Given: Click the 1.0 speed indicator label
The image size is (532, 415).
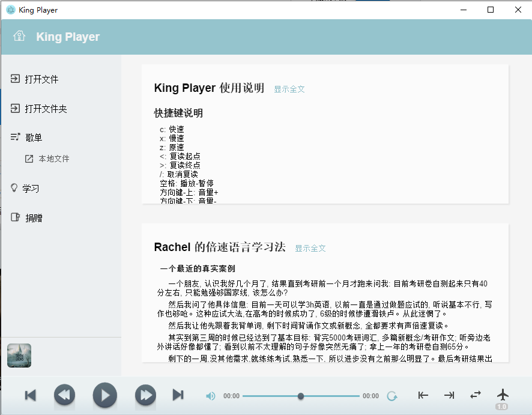Looking at the screenshot, I should [502, 407].
